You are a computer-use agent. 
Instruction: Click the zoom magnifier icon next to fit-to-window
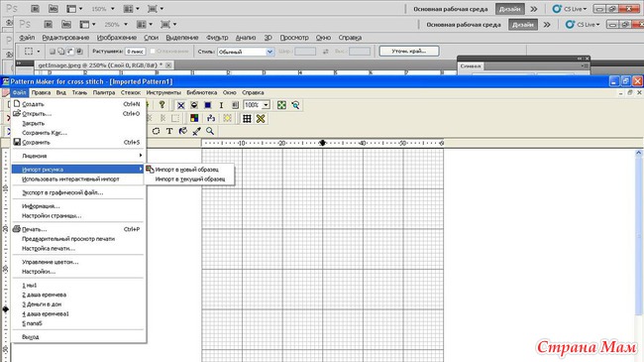(295, 105)
